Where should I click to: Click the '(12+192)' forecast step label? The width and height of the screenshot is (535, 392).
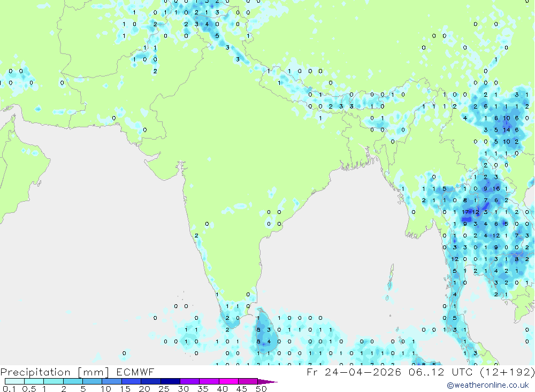tap(507, 372)
